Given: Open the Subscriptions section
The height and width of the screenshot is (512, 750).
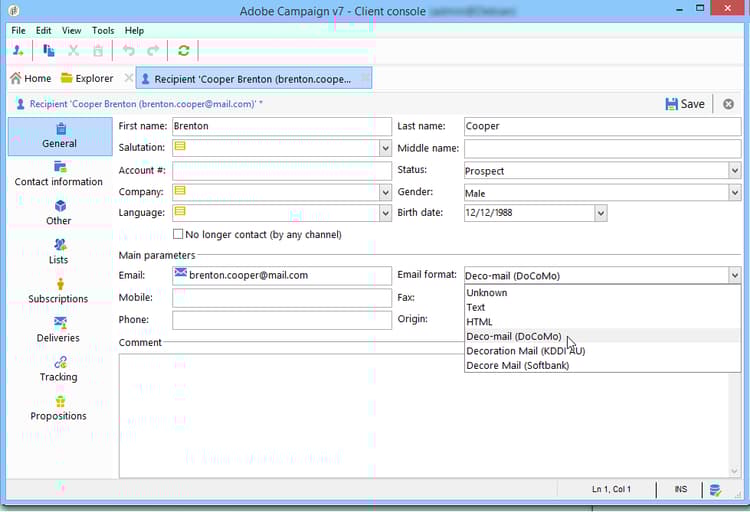Looking at the screenshot, I should pyautogui.click(x=58, y=291).
